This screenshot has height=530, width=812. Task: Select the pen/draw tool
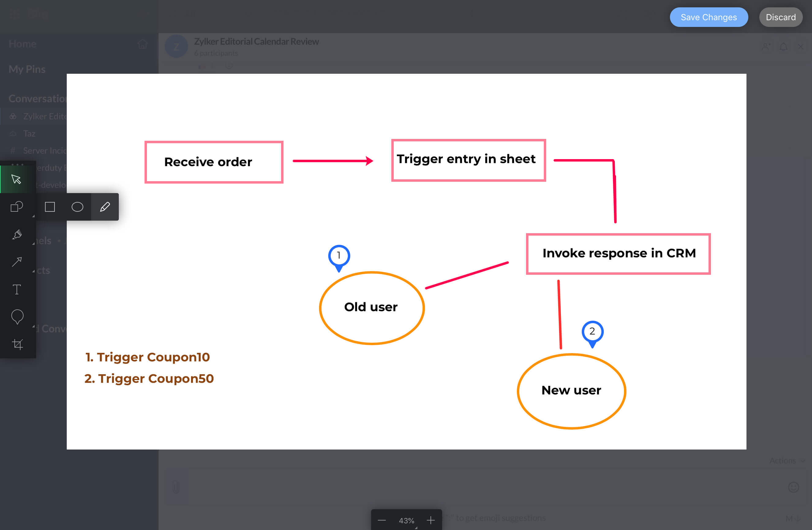(104, 207)
